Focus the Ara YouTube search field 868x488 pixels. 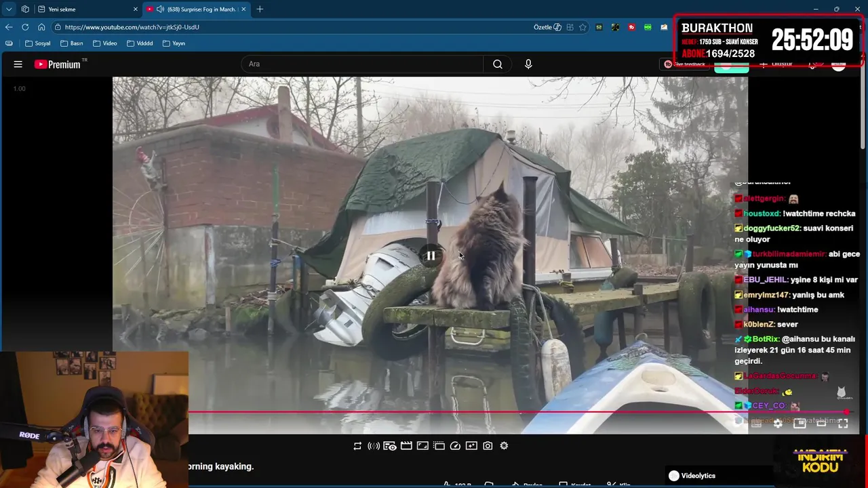363,64
